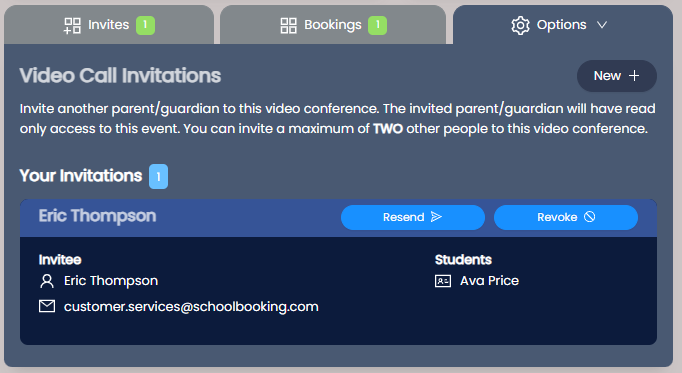Click the Your Invitations count badge

[x=158, y=176]
